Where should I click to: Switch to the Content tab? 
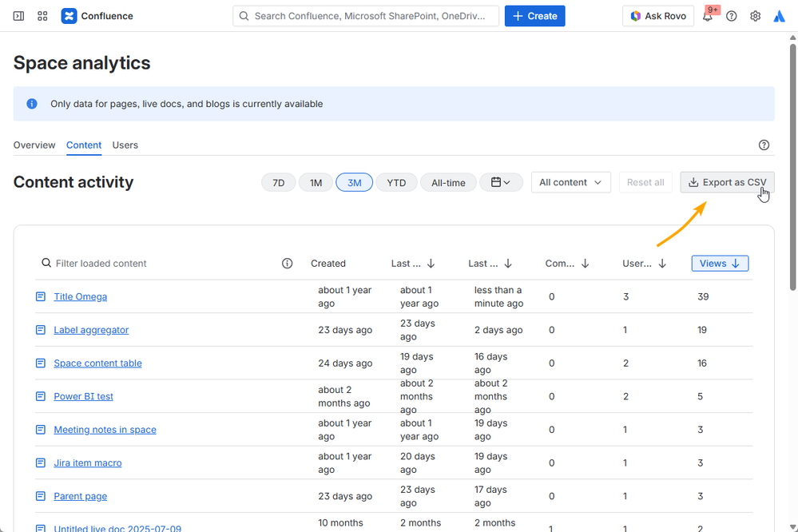tap(84, 145)
